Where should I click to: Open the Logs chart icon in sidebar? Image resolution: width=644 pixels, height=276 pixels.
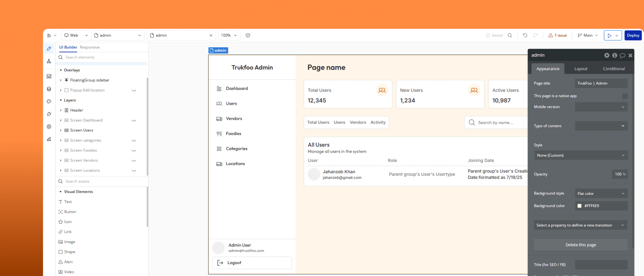(x=49, y=139)
